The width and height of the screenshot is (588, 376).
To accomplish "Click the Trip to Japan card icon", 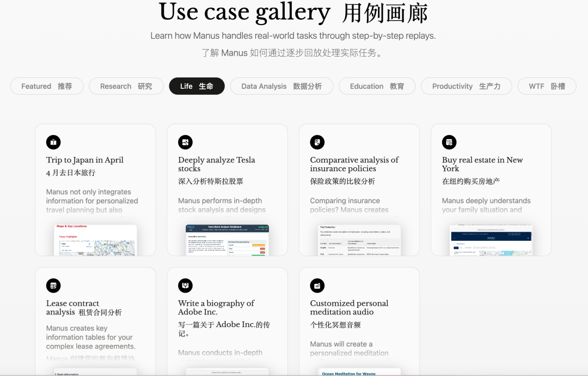I will (x=53, y=142).
